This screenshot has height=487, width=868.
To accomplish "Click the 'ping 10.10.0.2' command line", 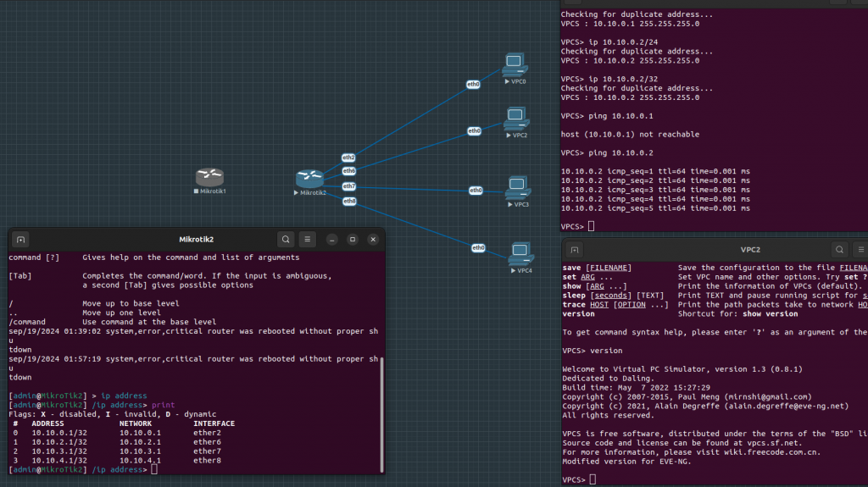I will (607, 152).
